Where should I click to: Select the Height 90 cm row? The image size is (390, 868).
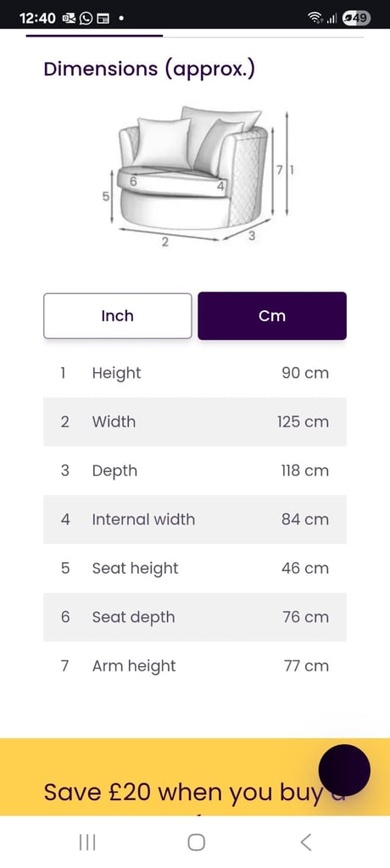(195, 373)
